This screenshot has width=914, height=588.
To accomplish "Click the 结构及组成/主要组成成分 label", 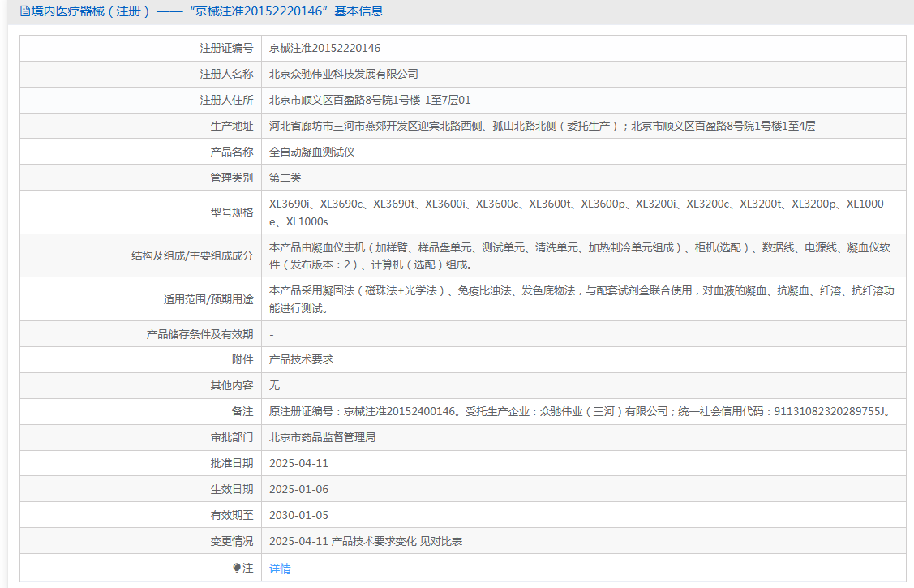I will coord(192,255).
